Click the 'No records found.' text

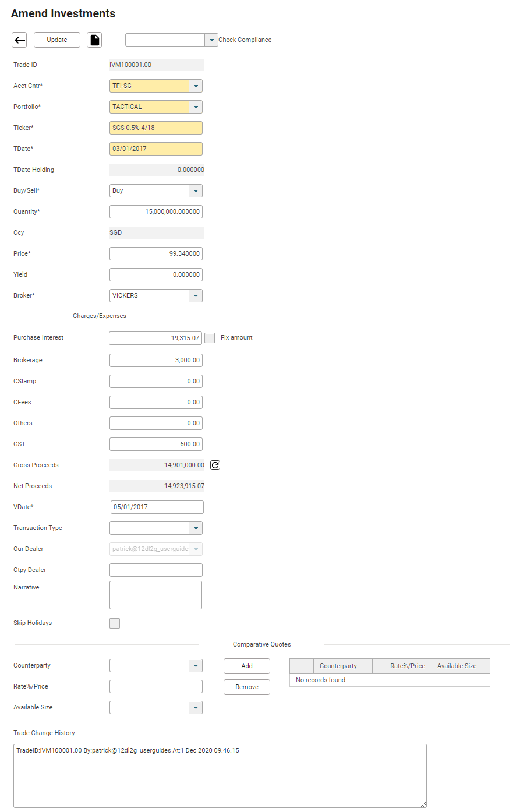(321, 680)
